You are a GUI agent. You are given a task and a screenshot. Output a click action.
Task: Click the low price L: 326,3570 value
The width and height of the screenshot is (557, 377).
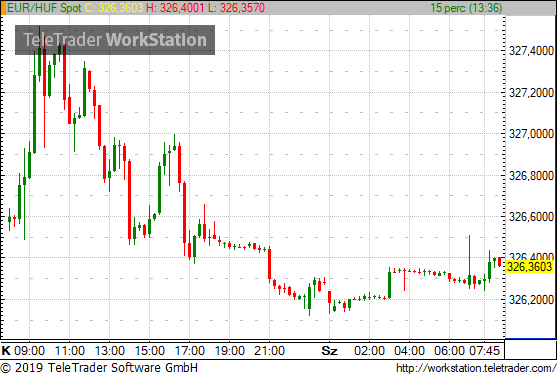[x=236, y=7]
